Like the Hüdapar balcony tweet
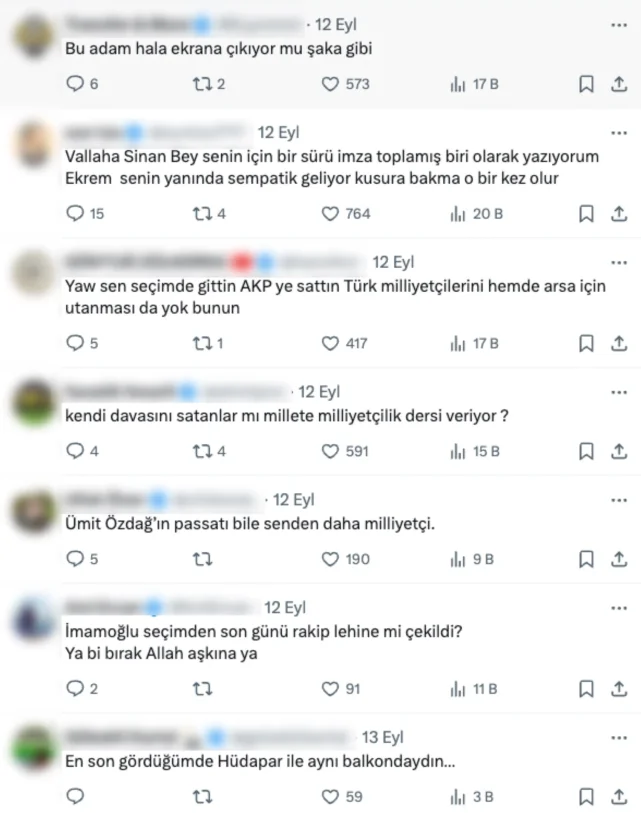Screen dimensions: 641x813 coord(342,796)
